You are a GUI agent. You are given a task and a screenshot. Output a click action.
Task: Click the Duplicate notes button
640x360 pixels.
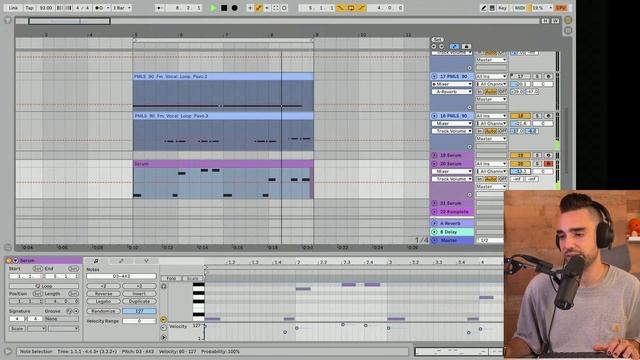pos(139,302)
